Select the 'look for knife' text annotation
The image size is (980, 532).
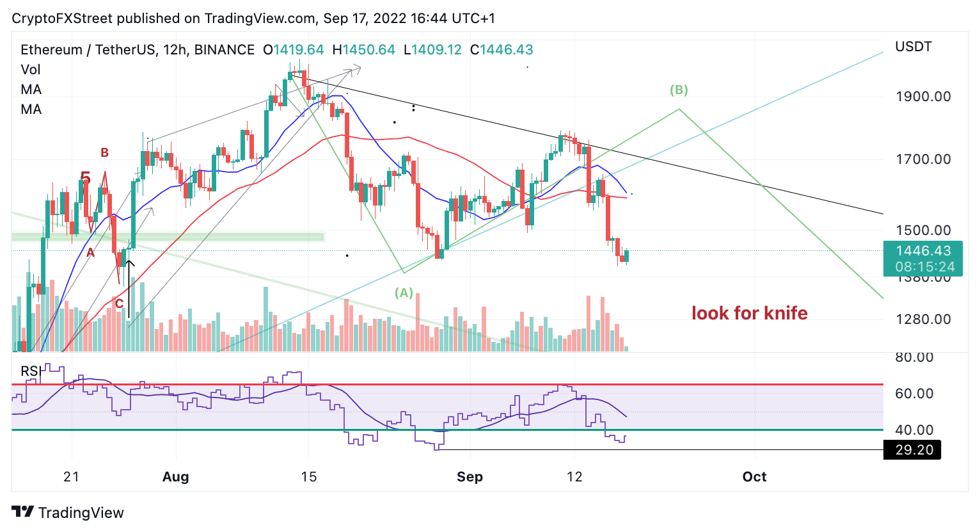pos(749,313)
